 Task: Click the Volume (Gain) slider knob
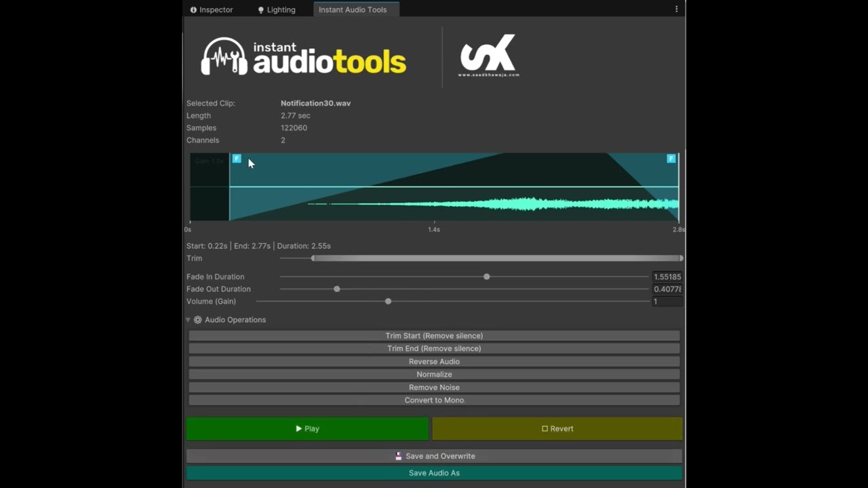pos(388,301)
